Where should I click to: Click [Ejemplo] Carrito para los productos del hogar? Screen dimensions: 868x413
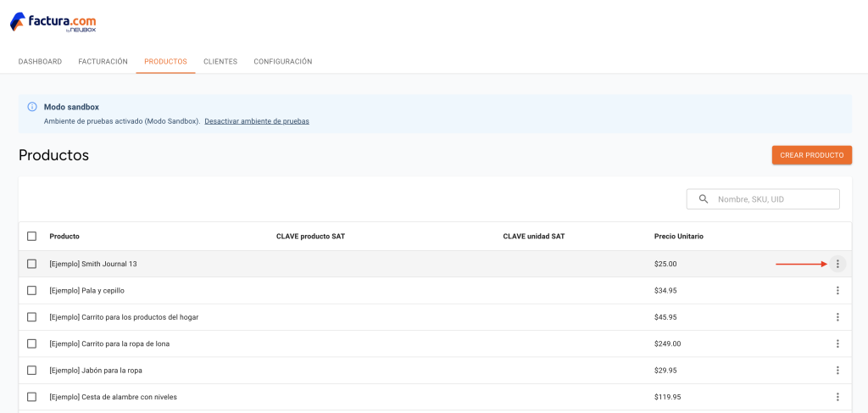[x=124, y=317]
